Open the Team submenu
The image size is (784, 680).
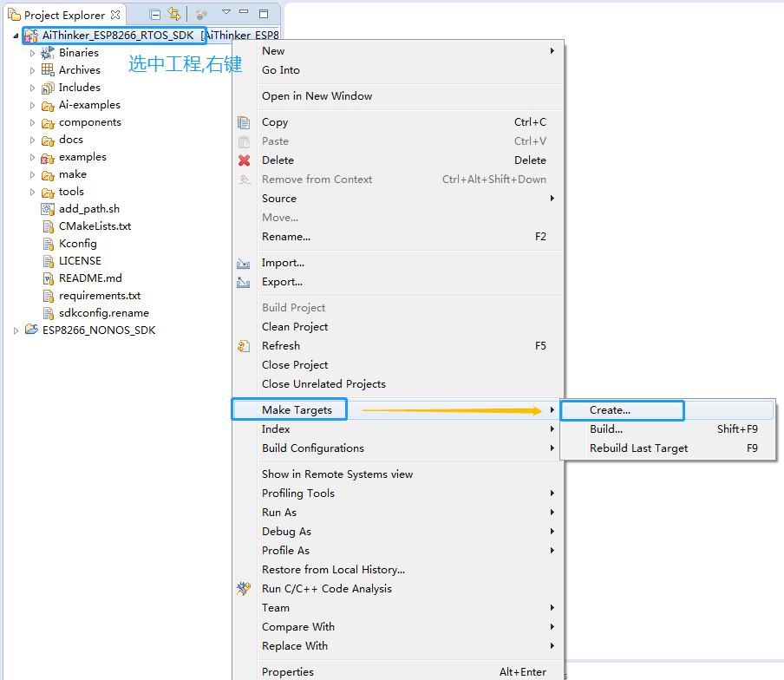coord(398,607)
